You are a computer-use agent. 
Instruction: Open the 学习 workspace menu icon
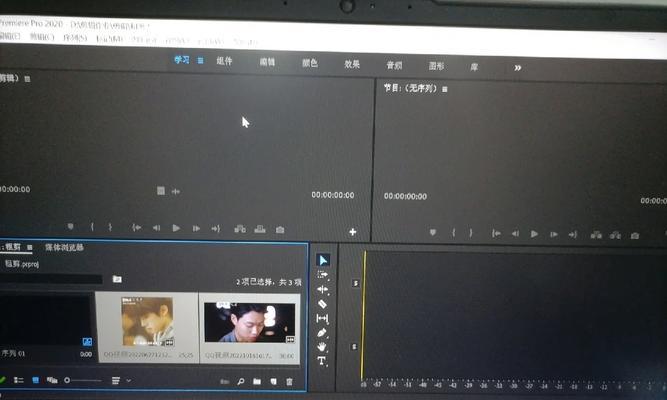200,60
